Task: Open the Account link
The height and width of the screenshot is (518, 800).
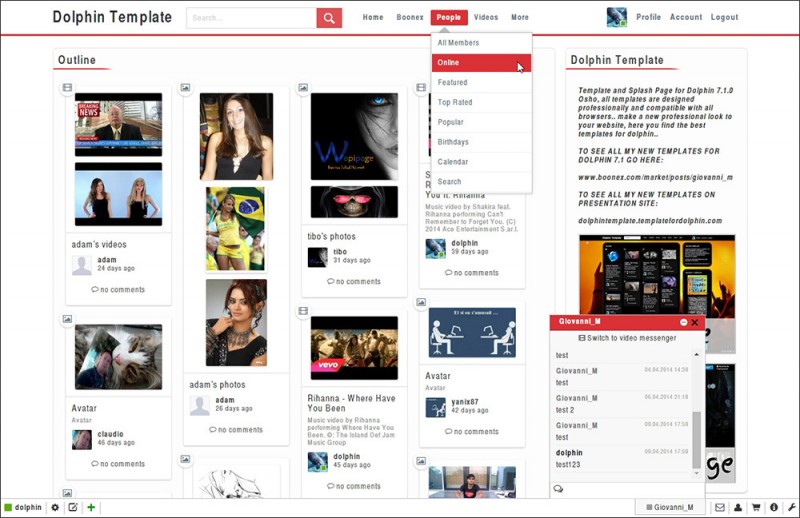Action: pos(686,17)
